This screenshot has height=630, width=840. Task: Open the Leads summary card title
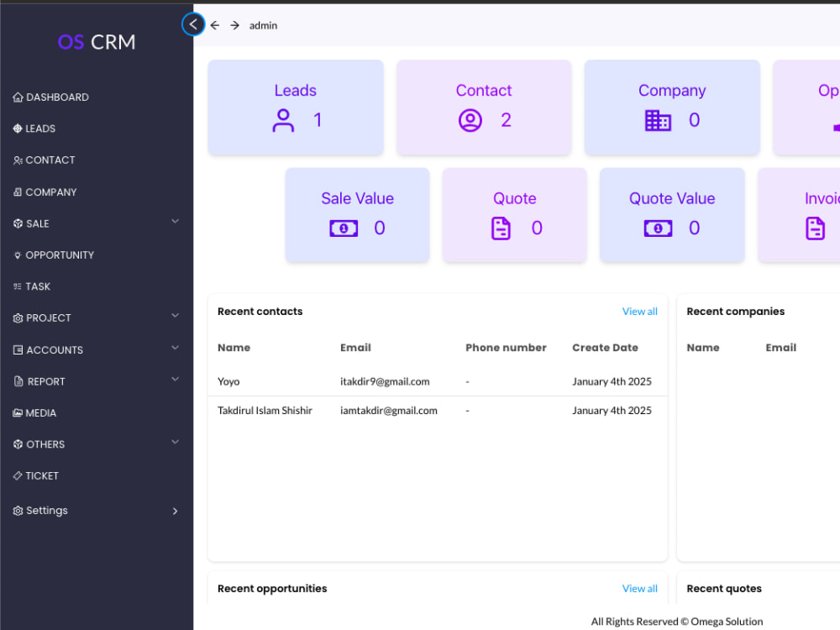[x=295, y=90]
